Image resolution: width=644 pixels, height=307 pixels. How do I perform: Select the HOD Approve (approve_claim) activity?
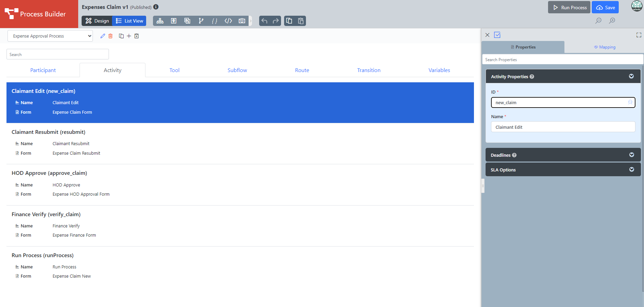240,185
